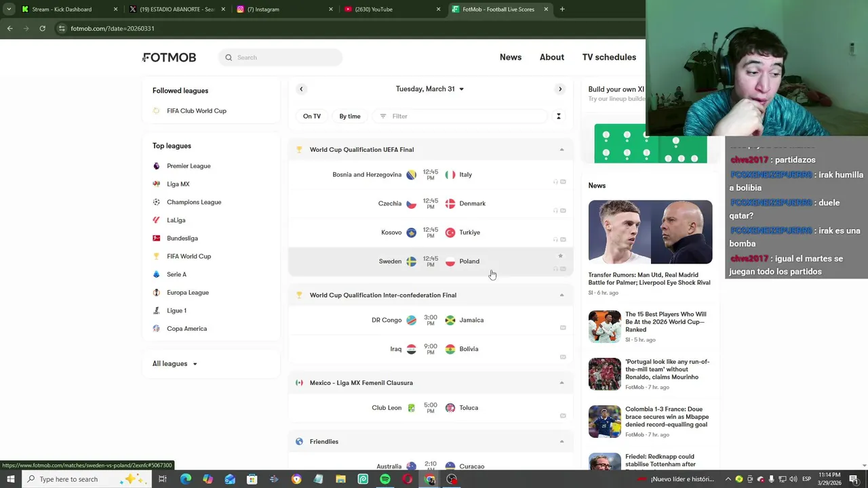Collapse Mexico Liga MX Femenil Clausura section
The width and height of the screenshot is (868, 488).
[x=561, y=383]
